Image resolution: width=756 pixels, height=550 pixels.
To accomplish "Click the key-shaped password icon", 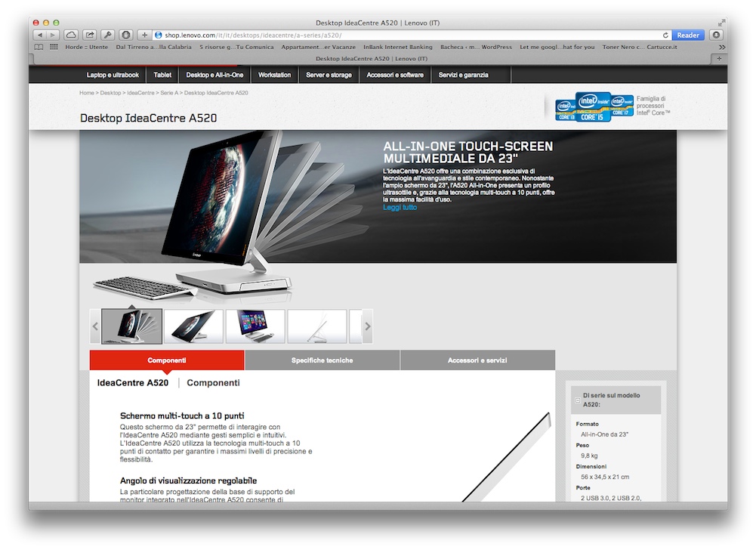I will [x=108, y=36].
